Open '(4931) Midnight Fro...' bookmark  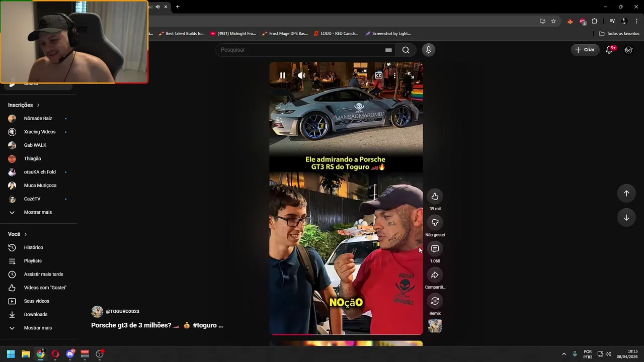233,34
